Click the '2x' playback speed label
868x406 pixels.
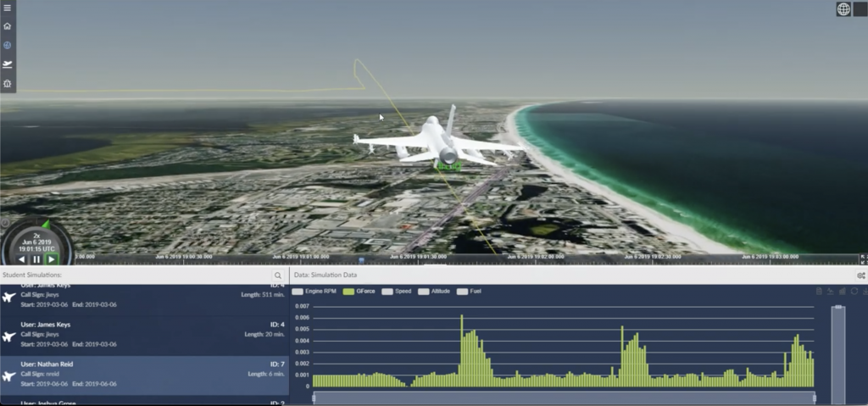[x=36, y=236]
